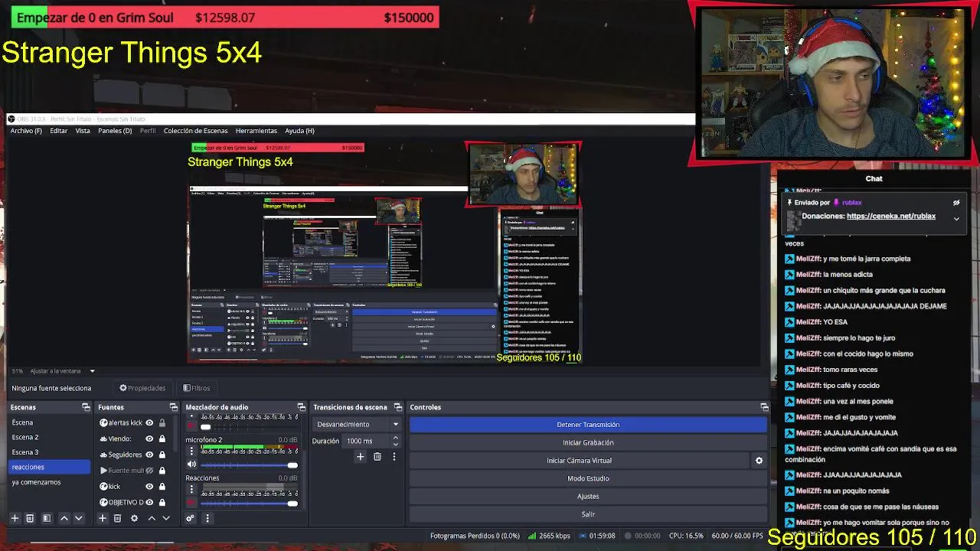Move scene up in Escenas list
Image resolution: width=980 pixels, height=551 pixels.
(x=64, y=518)
